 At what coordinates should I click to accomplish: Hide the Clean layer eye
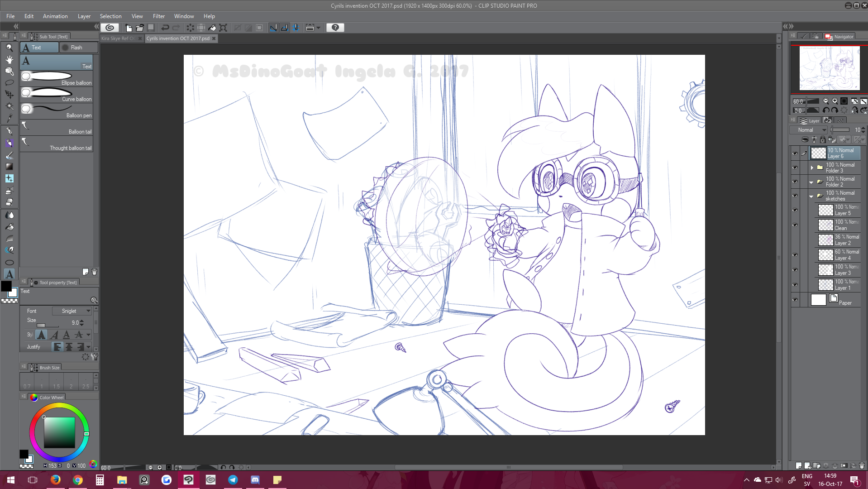tap(795, 225)
